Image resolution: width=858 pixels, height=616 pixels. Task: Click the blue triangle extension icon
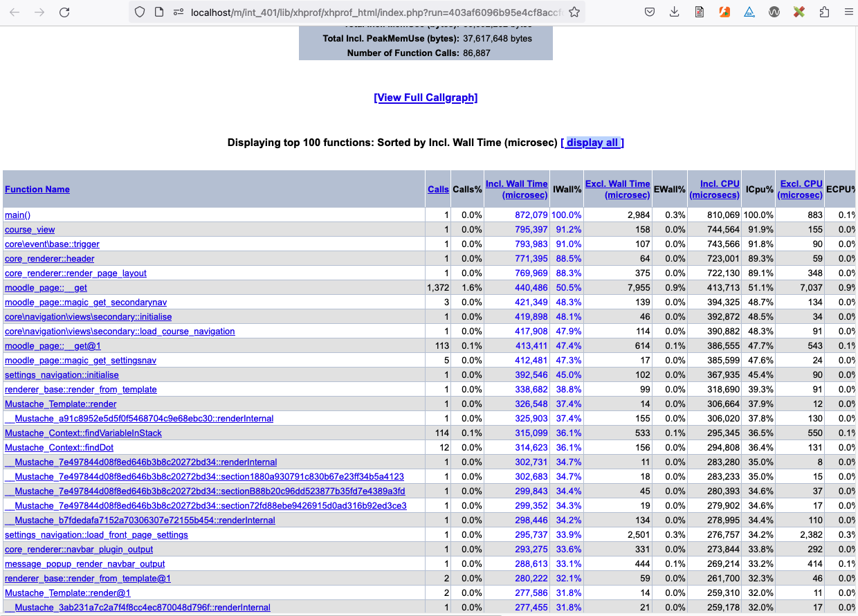pyautogui.click(x=749, y=12)
